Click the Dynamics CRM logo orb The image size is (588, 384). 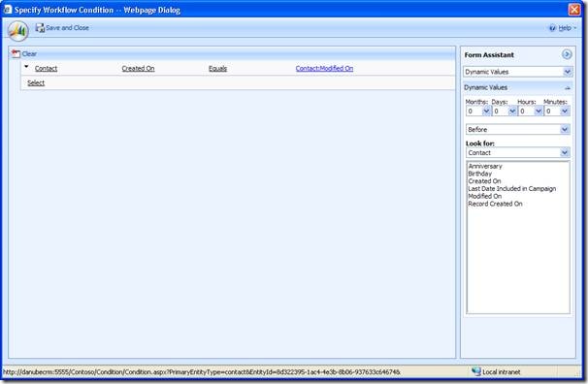point(18,31)
